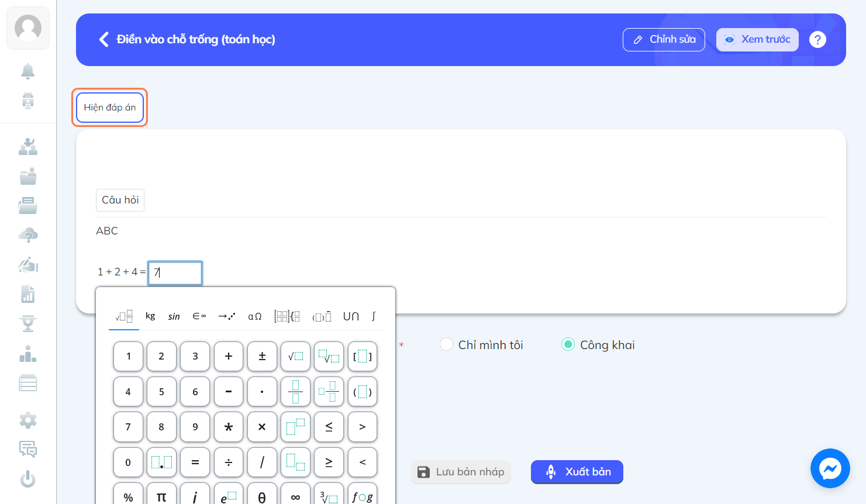Image resolution: width=866 pixels, height=504 pixels.
Task: Open the cloud question icon in the sidebar
Action: tap(28, 235)
